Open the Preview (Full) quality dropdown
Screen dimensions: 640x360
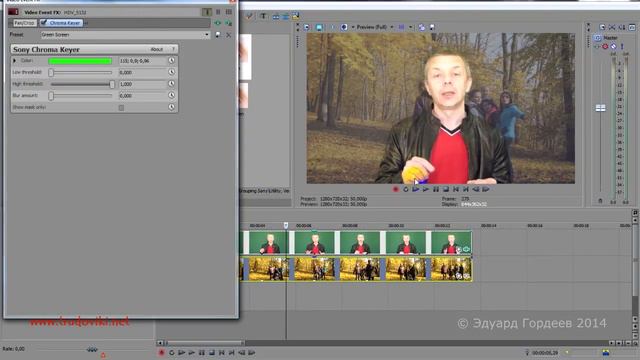(x=375, y=27)
